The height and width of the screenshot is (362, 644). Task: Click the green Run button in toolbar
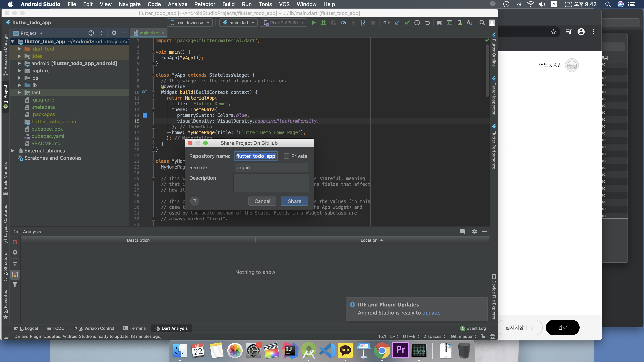pyautogui.click(x=314, y=23)
